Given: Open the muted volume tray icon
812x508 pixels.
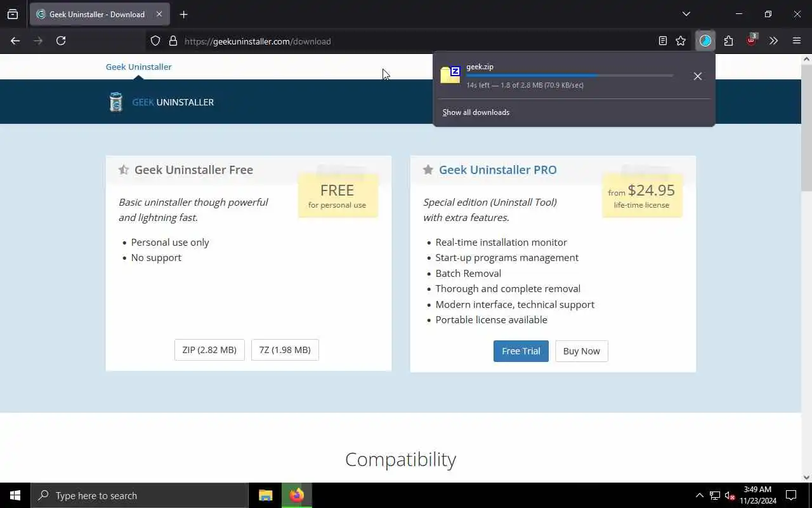Looking at the screenshot, I should [730, 495].
